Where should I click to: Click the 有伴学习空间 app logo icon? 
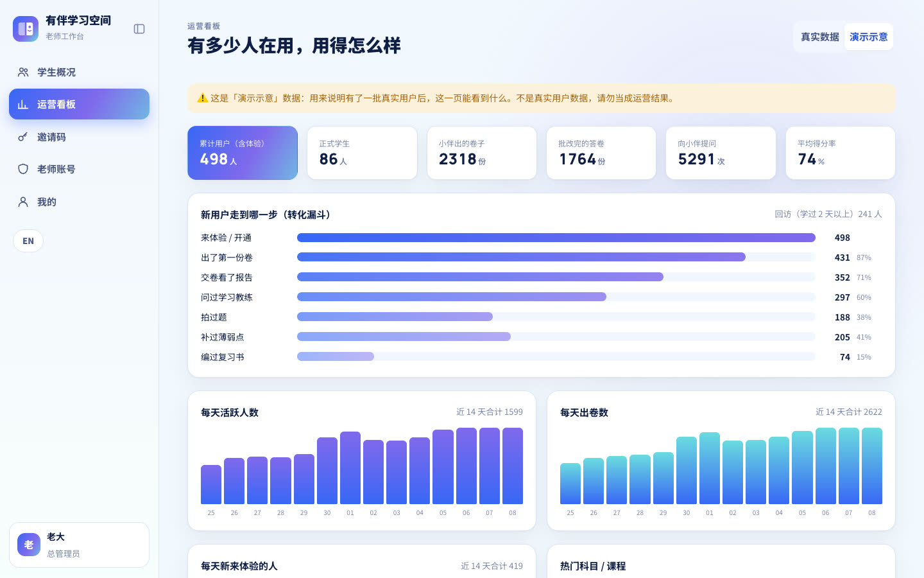coord(26,29)
